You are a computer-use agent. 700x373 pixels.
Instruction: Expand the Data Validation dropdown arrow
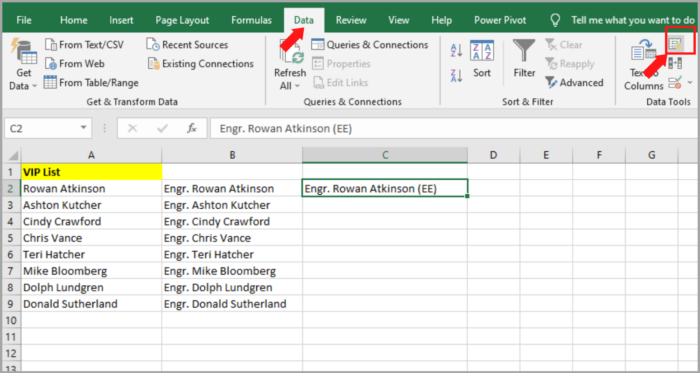690,83
